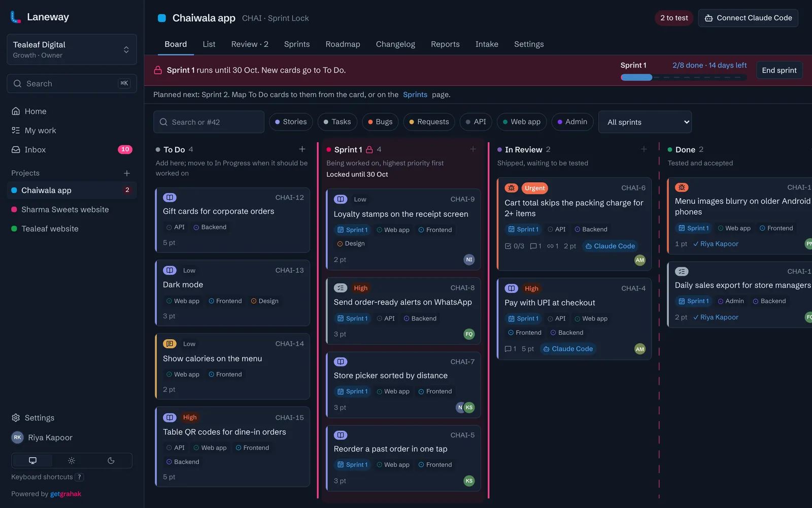Click RK avatar next to Riya Kapoor
The height and width of the screenshot is (508, 812).
pyautogui.click(x=17, y=437)
